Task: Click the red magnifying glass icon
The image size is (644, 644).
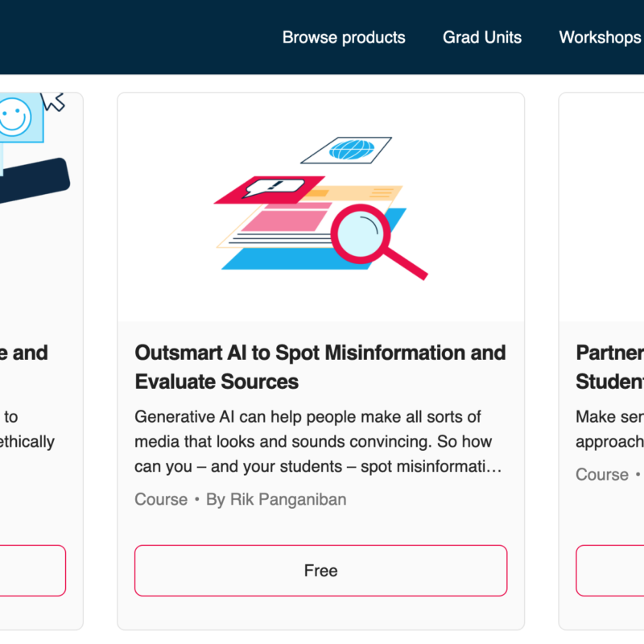Action: (x=369, y=234)
